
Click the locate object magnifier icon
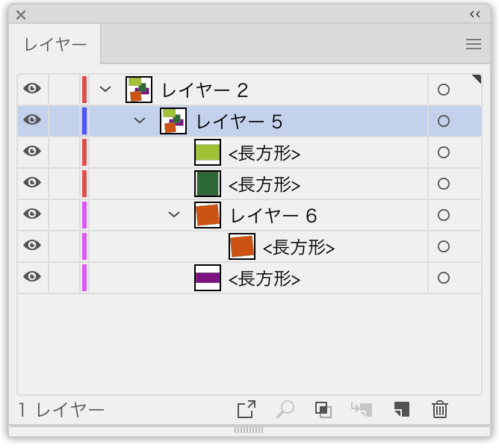click(x=285, y=409)
